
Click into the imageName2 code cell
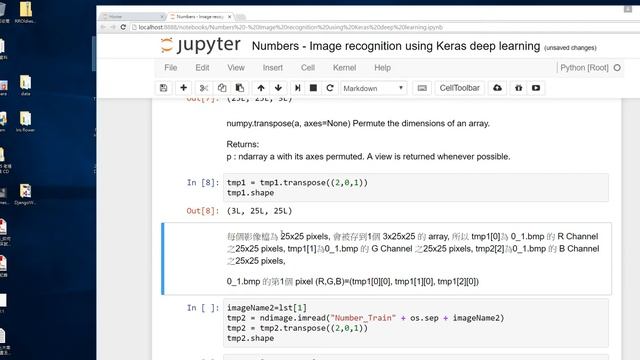[x=416, y=323]
